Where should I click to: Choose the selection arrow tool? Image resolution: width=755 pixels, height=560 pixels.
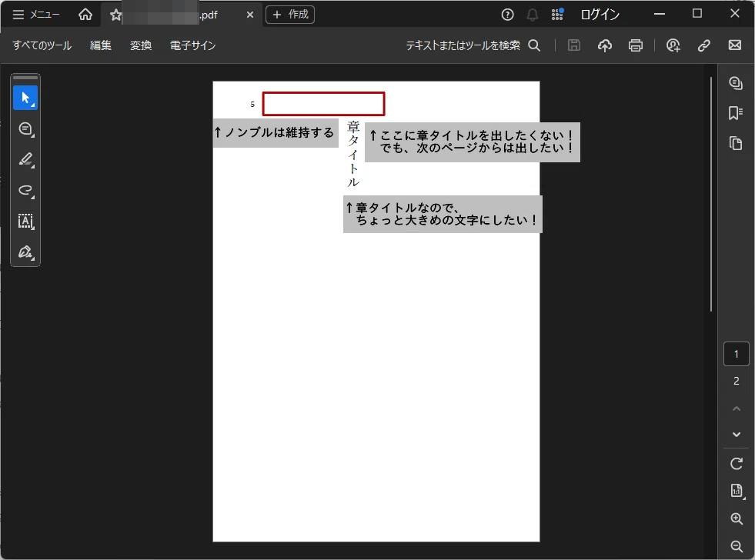pyautogui.click(x=25, y=98)
